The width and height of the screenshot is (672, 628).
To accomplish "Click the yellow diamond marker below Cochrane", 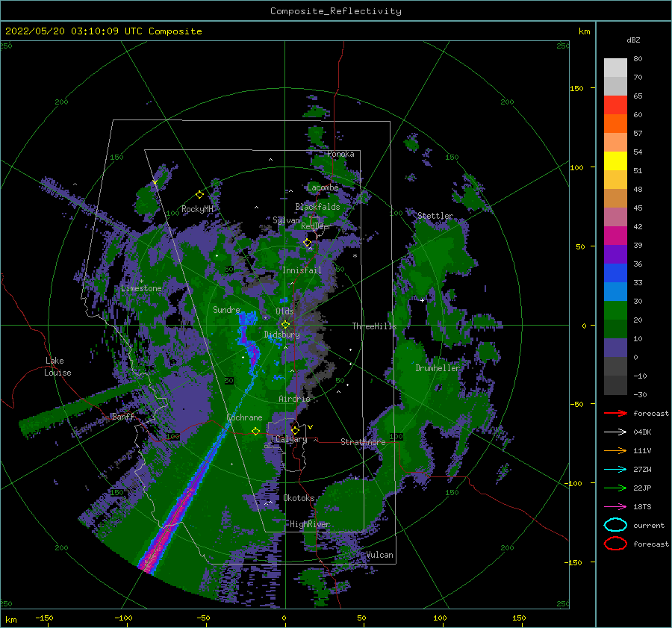I will 255,431.
